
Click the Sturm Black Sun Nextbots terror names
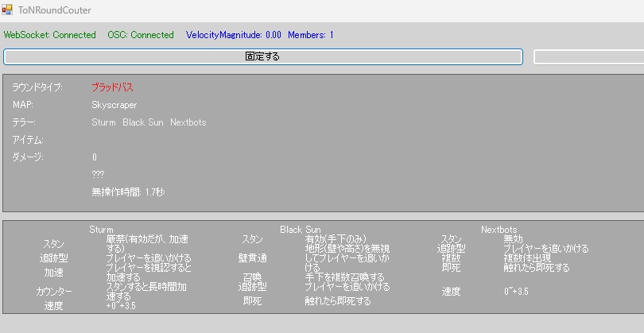coord(149,122)
